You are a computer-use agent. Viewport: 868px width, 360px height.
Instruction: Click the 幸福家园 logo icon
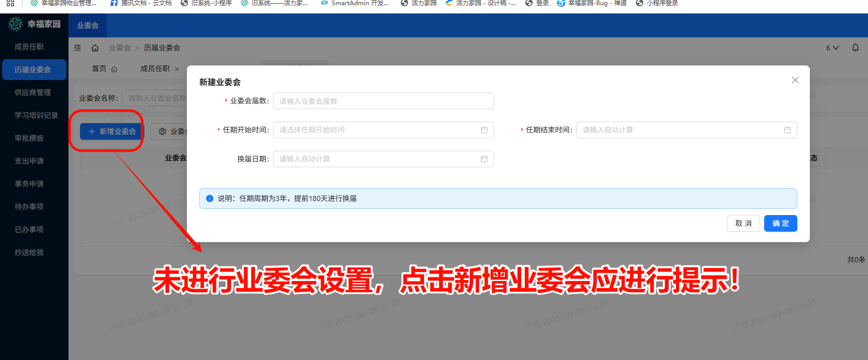pyautogui.click(x=16, y=24)
